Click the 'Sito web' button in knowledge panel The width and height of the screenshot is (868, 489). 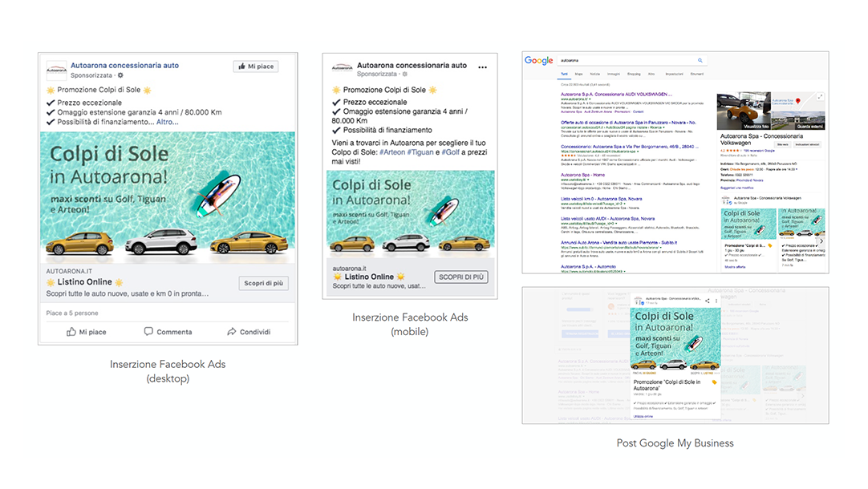(783, 144)
